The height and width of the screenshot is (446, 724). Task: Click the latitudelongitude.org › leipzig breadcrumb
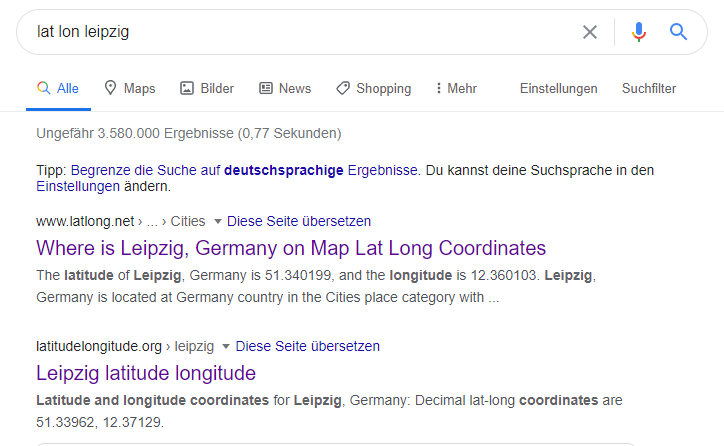click(125, 346)
